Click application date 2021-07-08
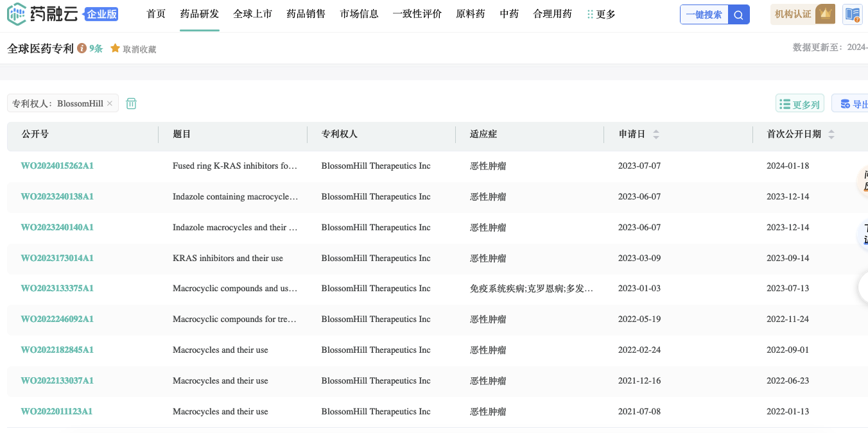This screenshot has height=433, width=868. (x=639, y=411)
